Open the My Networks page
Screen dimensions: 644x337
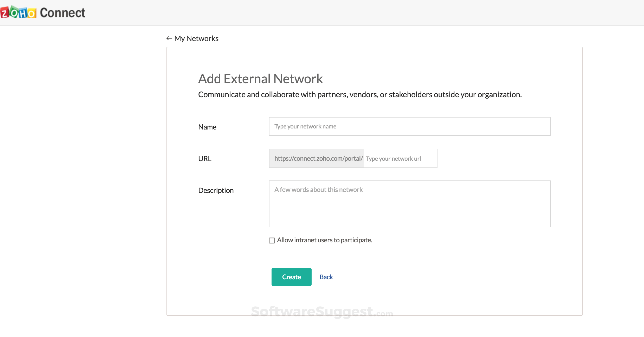[x=196, y=38]
